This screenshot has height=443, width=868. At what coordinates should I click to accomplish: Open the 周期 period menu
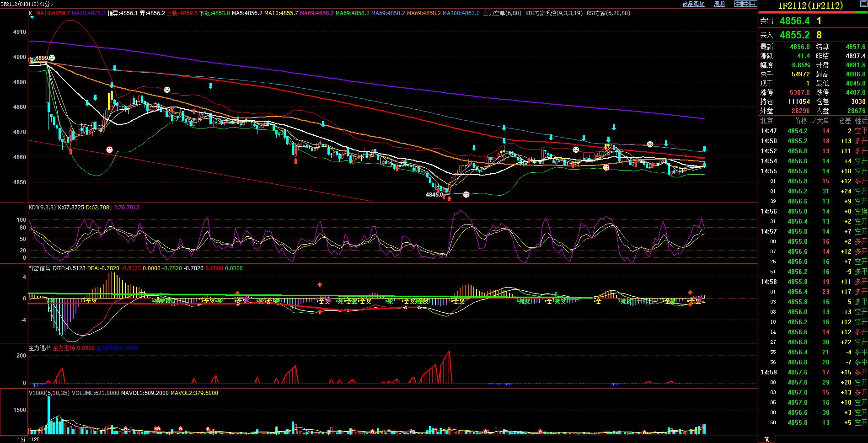pyautogui.click(x=719, y=4)
